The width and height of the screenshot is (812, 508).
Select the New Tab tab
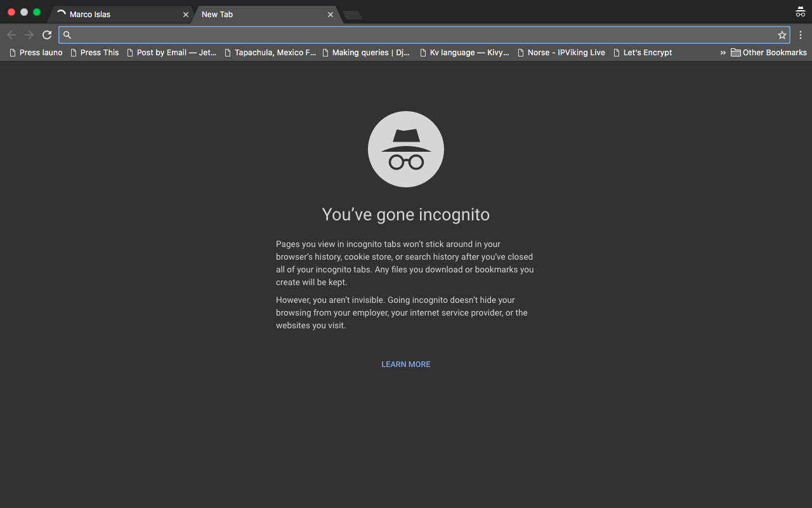pyautogui.click(x=265, y=14)
